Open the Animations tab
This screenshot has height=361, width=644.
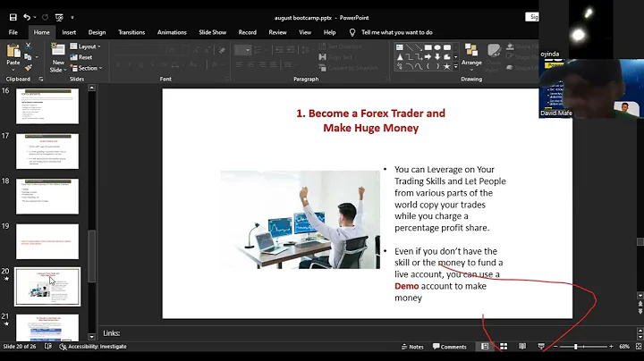point(172,32)
